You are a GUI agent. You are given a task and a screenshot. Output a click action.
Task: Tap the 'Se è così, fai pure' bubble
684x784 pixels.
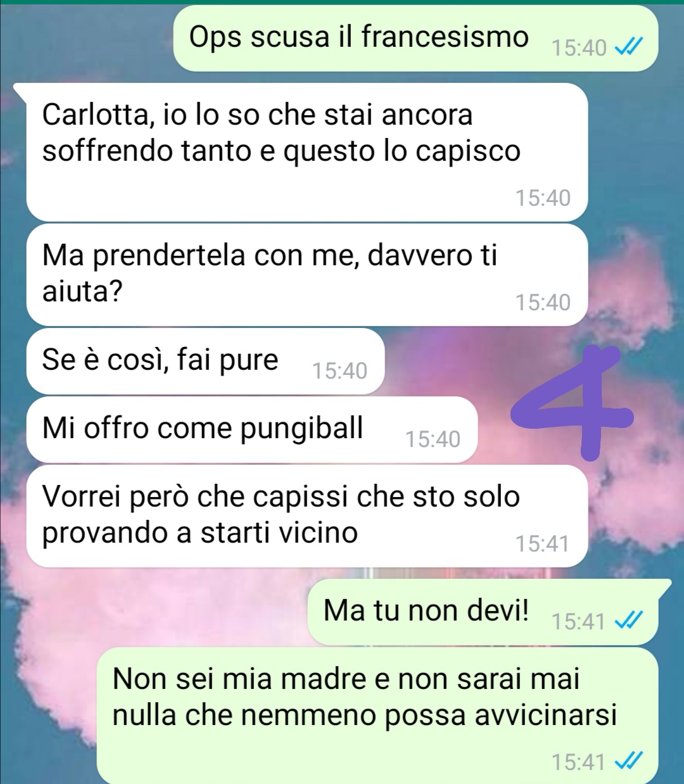pos(205,361)
